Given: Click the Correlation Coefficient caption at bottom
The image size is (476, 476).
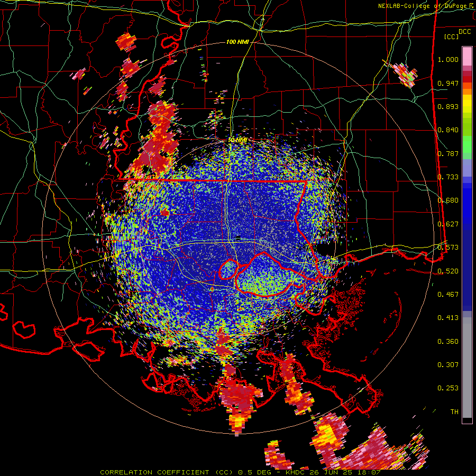Looking at the screenshot, I should click(240, 472).
